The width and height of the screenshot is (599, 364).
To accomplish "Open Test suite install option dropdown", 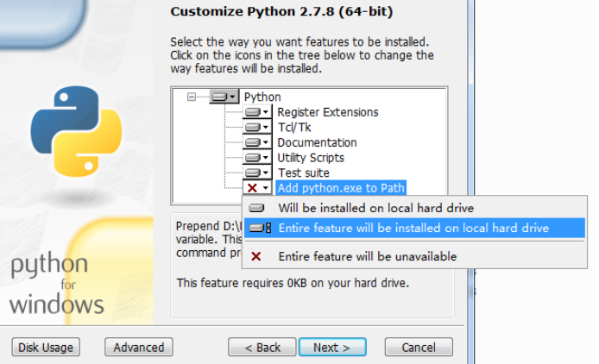I will click(x=257, y=173).
